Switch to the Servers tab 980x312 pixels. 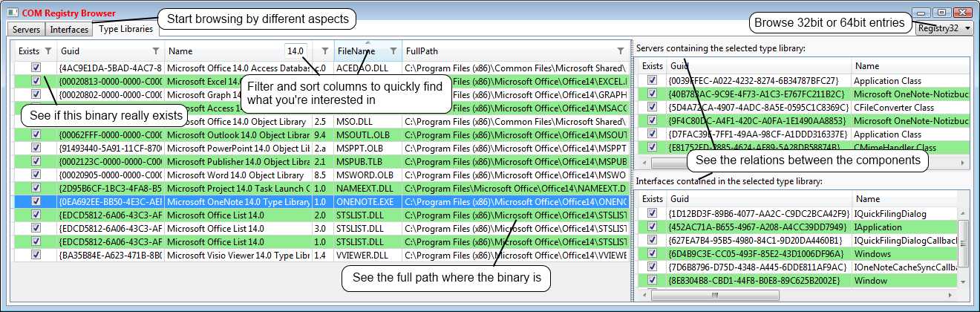(x=26, y=30)
